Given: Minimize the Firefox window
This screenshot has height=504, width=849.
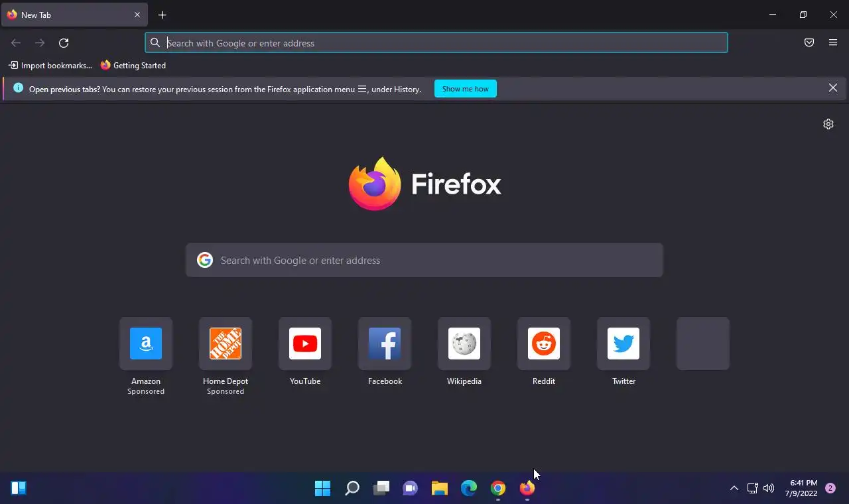Looking at the screenshot, I should tap(773, 15).
